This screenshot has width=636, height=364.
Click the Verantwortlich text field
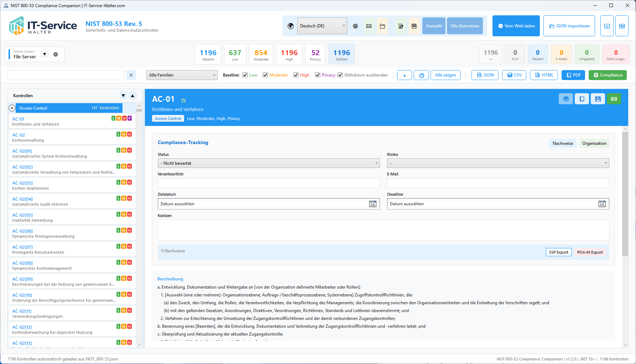(269, 183)
